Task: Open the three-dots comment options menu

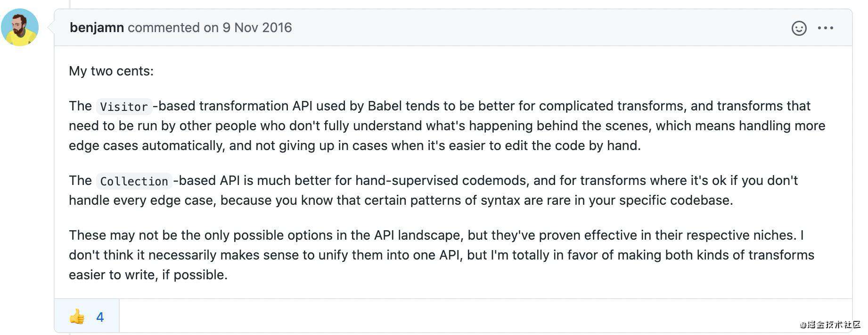Action: point(826,28)
